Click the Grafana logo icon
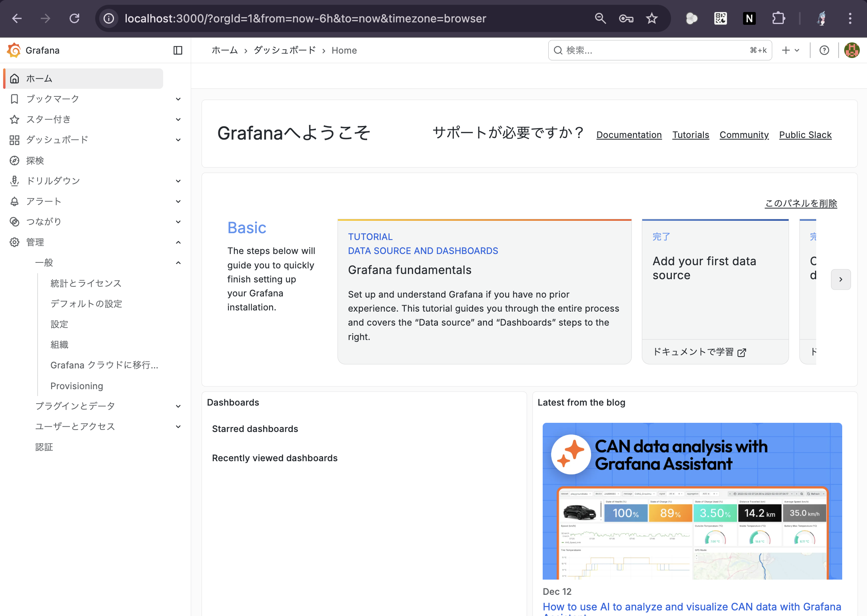Viewport: 867px width, 616px height. [14, 50]
